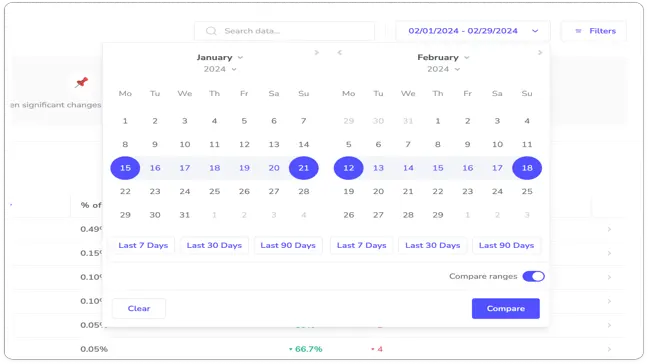Click the Clear button
Image resolution: width=648 pixels, height=364 pixels.
[x=139, y=309]
